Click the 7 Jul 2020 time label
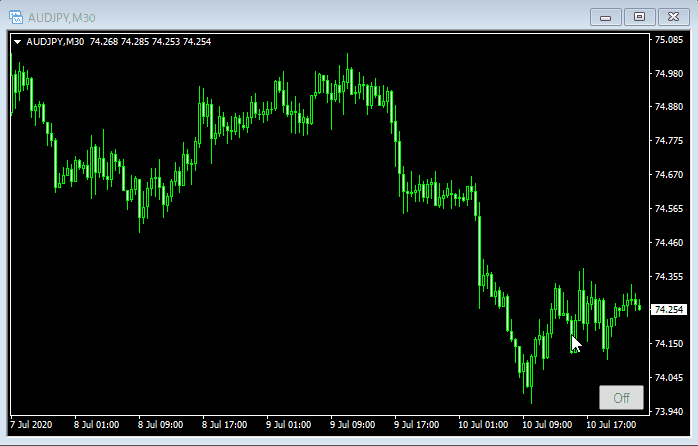 [x=31, y=425]
